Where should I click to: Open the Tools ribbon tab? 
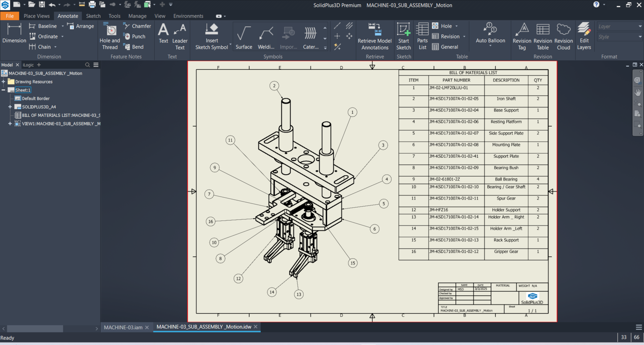114,16
